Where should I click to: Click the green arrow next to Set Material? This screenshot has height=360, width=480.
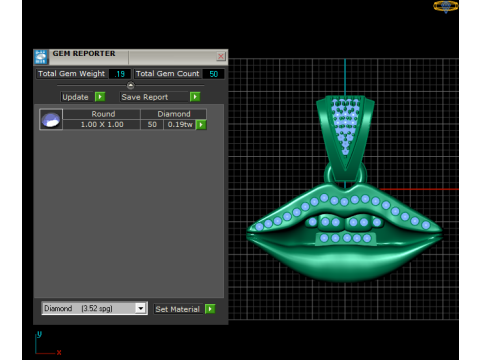(x=210, y=309)
